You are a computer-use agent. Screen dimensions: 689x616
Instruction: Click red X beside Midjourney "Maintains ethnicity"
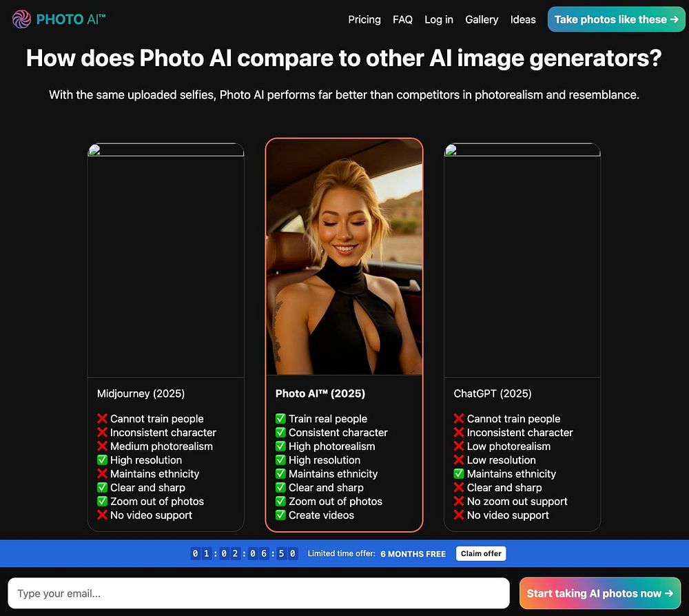(x=102, y=473)
